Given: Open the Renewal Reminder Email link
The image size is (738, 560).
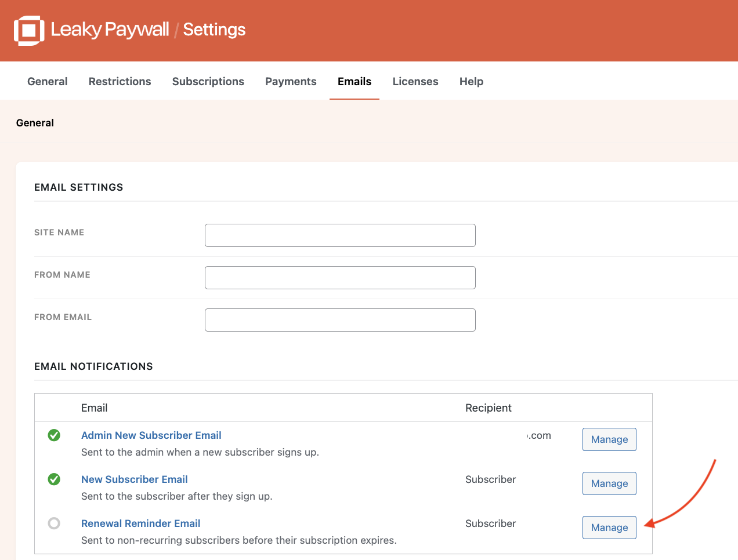Looking at the screenshot, I should (x=140, y=523).
